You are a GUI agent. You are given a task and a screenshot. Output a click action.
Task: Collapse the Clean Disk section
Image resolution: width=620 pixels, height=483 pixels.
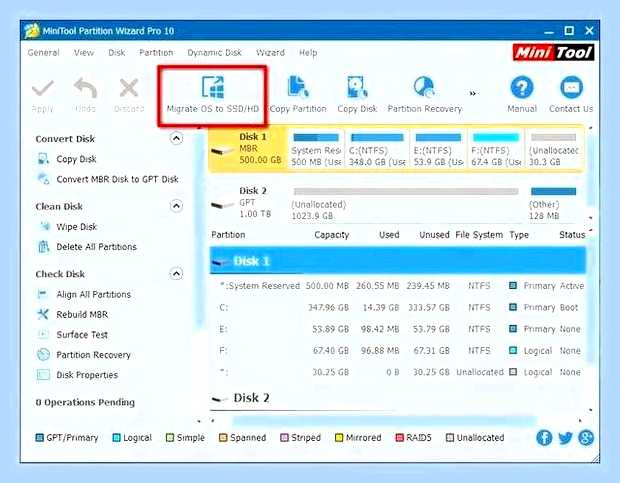tap(176, 206)
